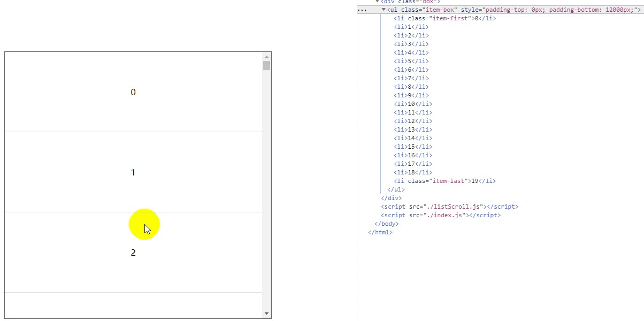
Task: Select list item 2 in the page
Action: pos(133,253)
